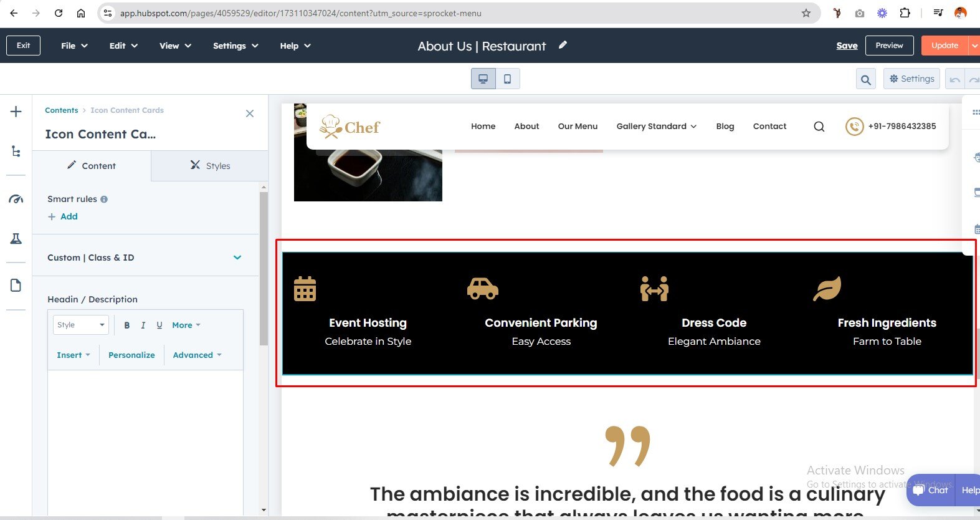This screenshot has height=520, width=980.
Task: Open the optimize gauge icon in sidebar
Action: pos(16,200)
